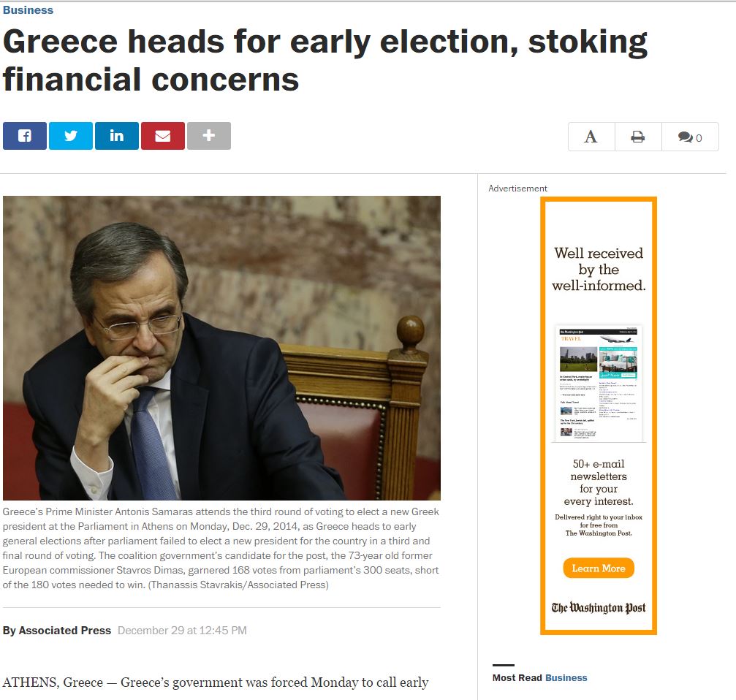Expand more sharing options plus button
Image resolution: width=736 pixels, height=700 pixels.
coord(209,136)
